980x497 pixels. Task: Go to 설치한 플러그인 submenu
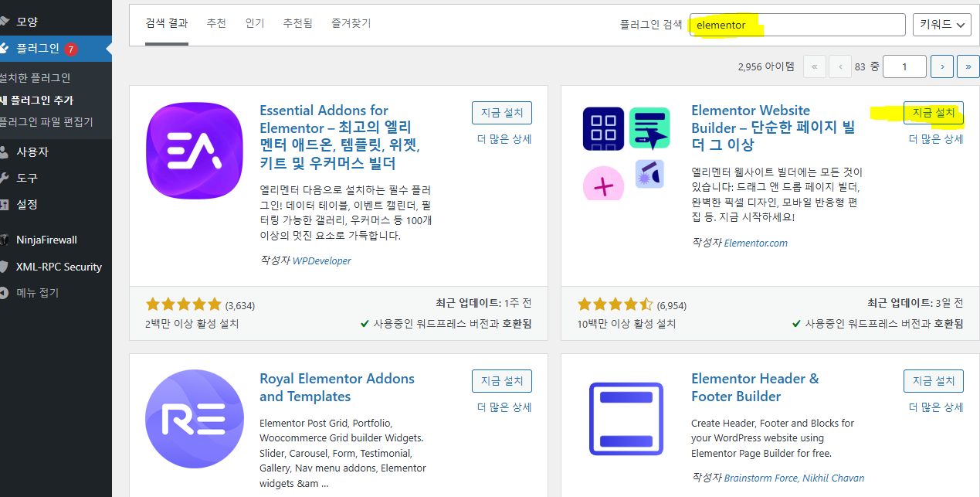click(x=36, y=78)
